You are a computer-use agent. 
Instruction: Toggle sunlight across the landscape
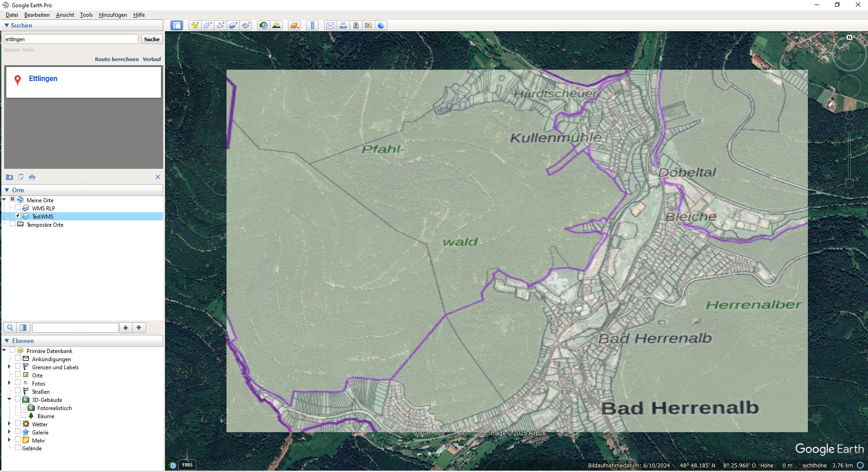276,25
